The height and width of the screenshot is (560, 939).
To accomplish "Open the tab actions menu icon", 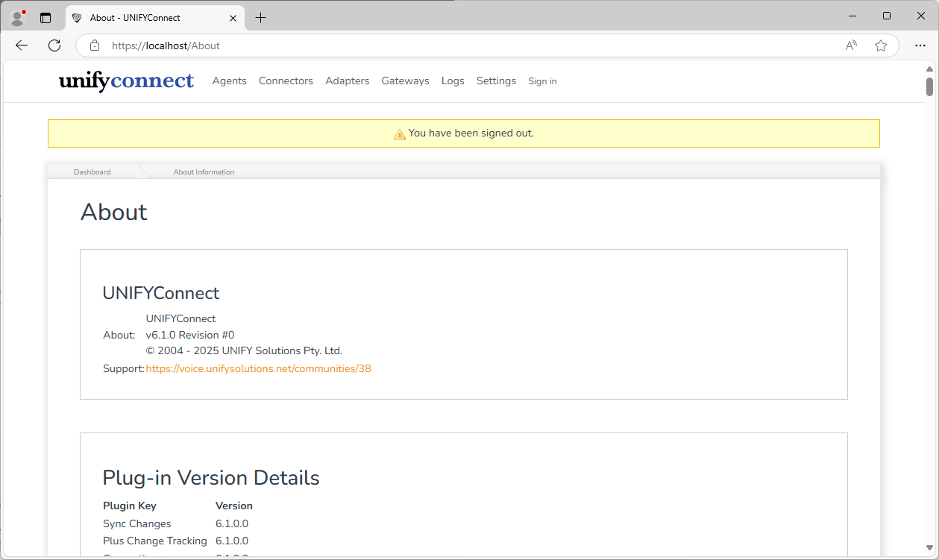I will [x=45, y=18].
